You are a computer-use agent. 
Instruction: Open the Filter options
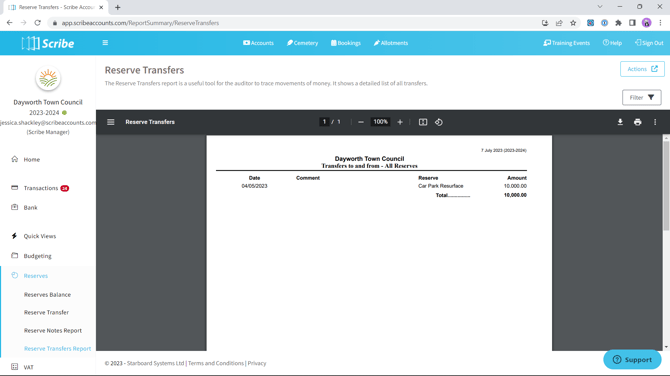pyautogui.click(x=641, y=97)
